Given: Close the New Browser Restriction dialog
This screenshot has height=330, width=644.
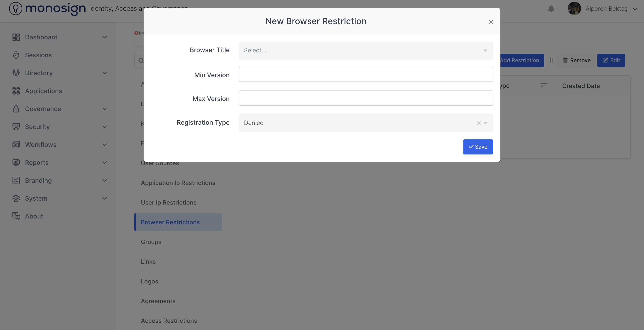Looking at the screenshot, I should click(x=491, y=22).
